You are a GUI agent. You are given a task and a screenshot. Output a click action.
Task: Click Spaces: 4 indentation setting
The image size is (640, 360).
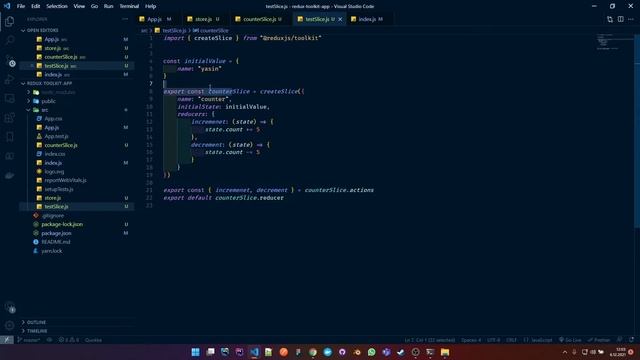(x=471, y=340)
